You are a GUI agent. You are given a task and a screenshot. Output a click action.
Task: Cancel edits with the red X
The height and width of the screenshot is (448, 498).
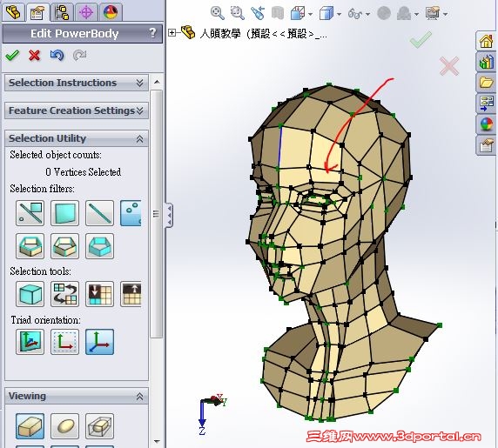tap(34, 56)
